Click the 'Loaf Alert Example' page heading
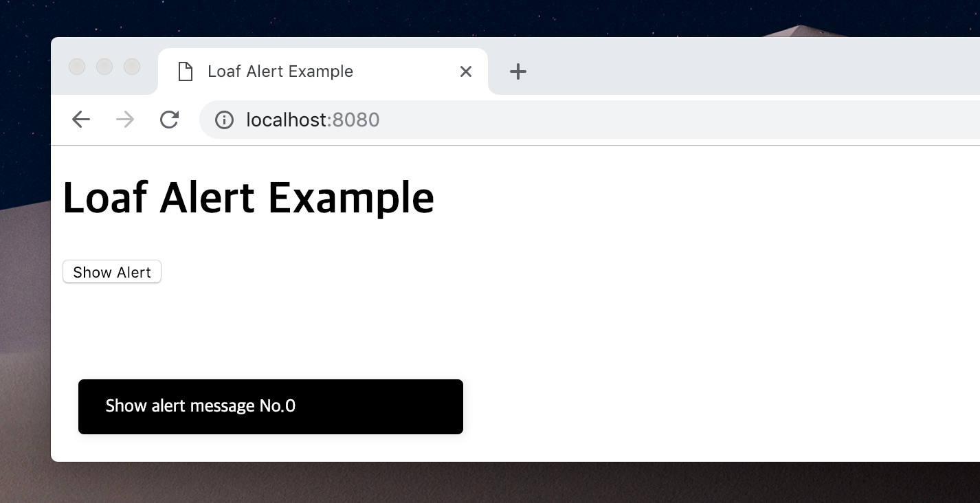 [x=248, y=198]
